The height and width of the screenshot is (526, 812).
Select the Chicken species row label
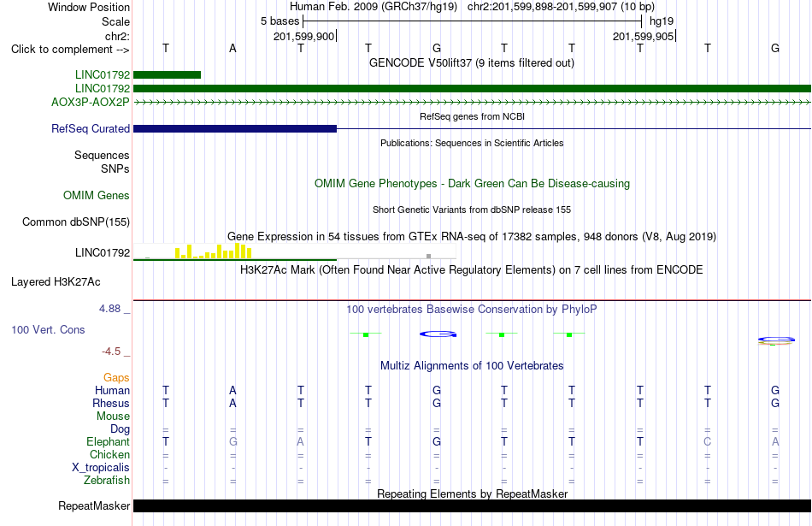(109, 454)
